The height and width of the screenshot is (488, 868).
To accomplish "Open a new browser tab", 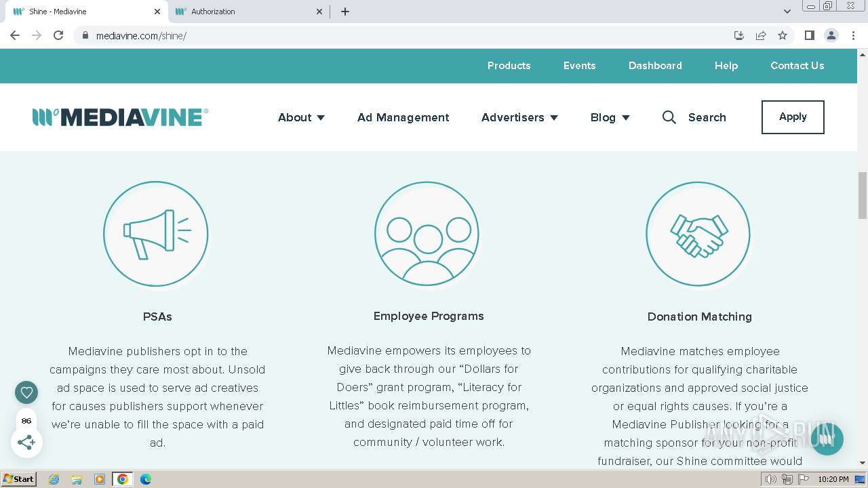I will click(345, 12).
